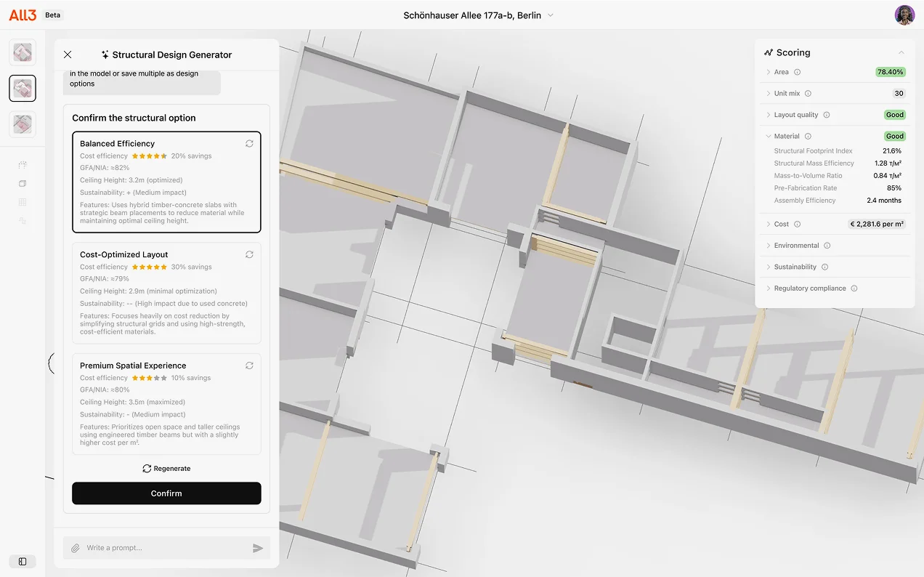Click the send arrow in the prompt field
This screenshot has width=924, height=577.
click(258, 547)
